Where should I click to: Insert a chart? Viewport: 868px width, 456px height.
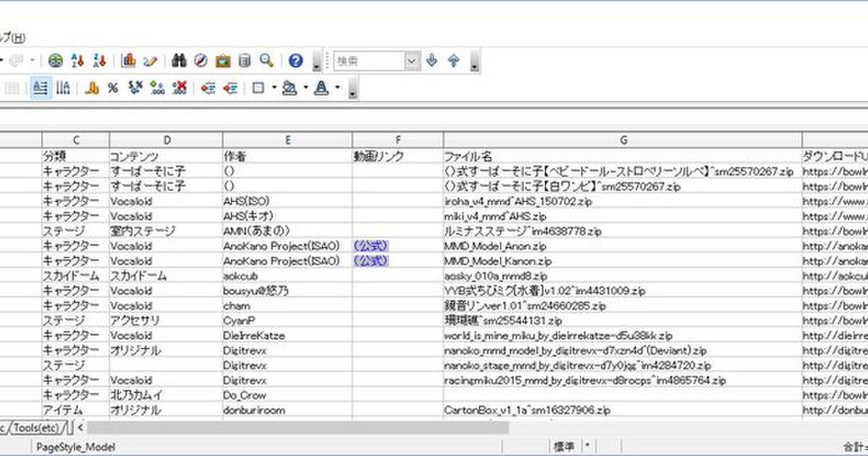pyautogui.click(x=129, y=61)
